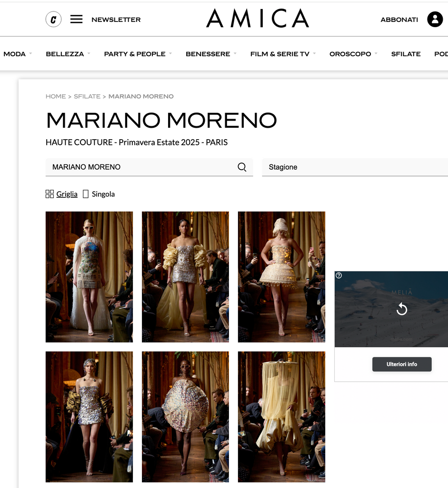Open the user account profile icon
The height and width of the screenshot is (488, 448).
point(435,19)
